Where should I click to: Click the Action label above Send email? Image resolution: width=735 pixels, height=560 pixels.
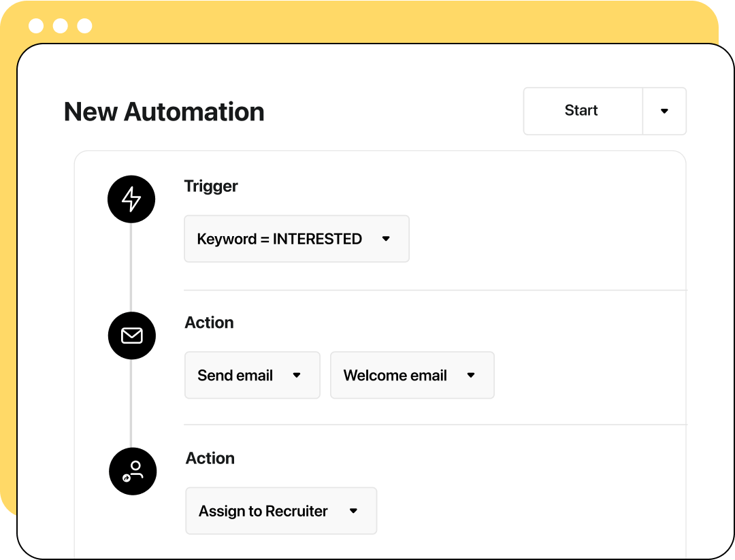click(x=209, y=323)
